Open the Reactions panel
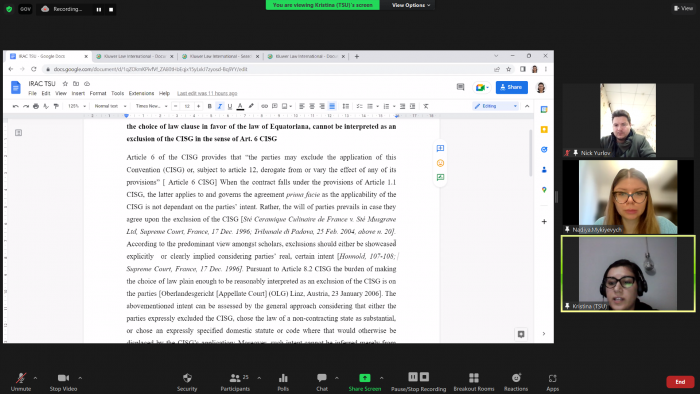This screenshot has width=700, height=394. click(x=516, y=382)
